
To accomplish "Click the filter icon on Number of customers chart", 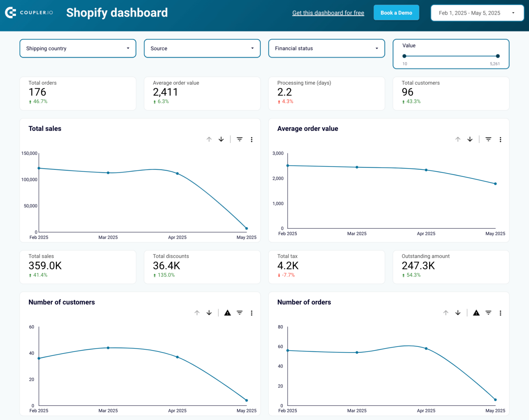I will pos(239,313).
